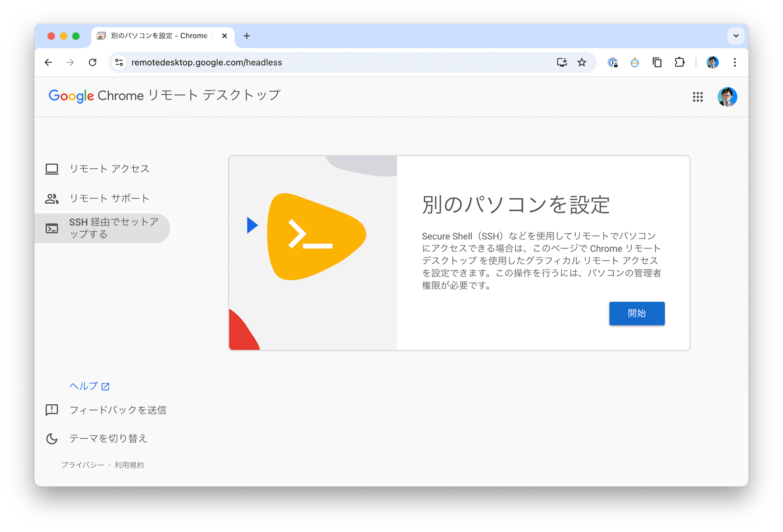Viewport: 783px width, 532px height.
Task: Open the Google account avatar on page
Action: tap(727, 97)
